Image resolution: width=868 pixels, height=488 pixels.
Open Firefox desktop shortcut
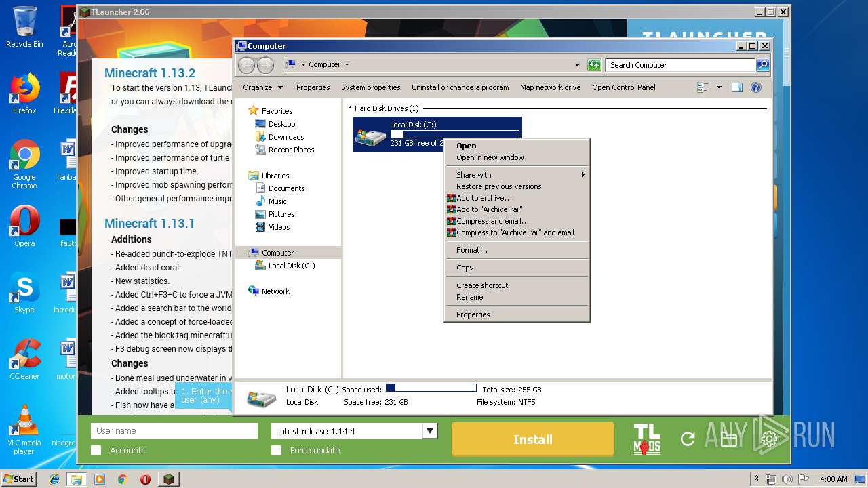click(24, 94)
